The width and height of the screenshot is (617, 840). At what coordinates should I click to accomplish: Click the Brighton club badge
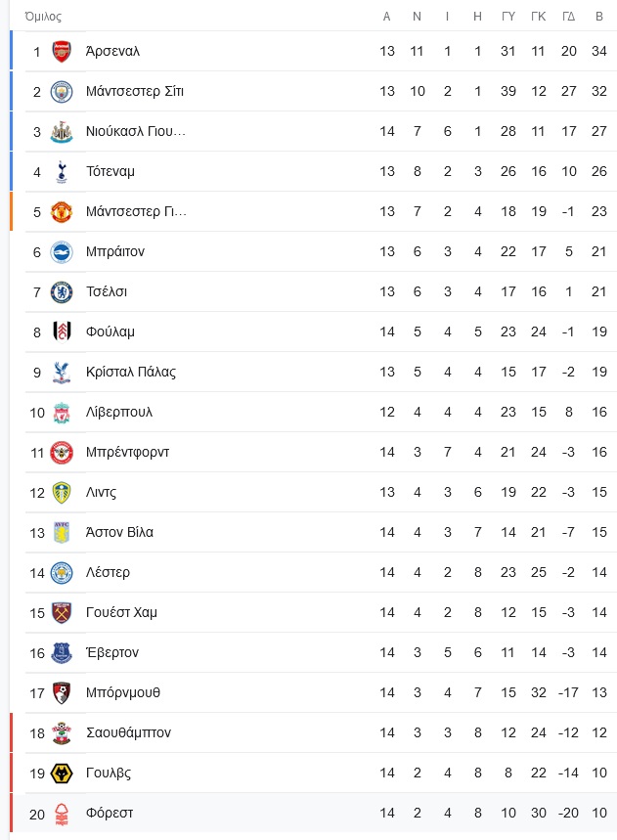62,251
